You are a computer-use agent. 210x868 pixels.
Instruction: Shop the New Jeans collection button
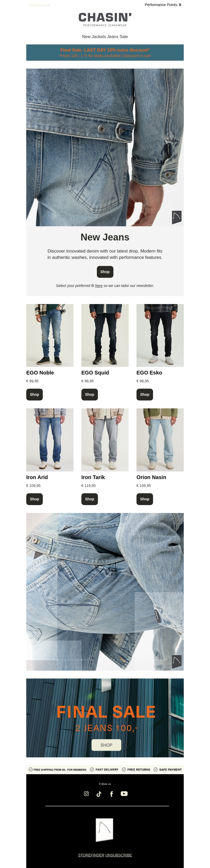tap(105, 271)
